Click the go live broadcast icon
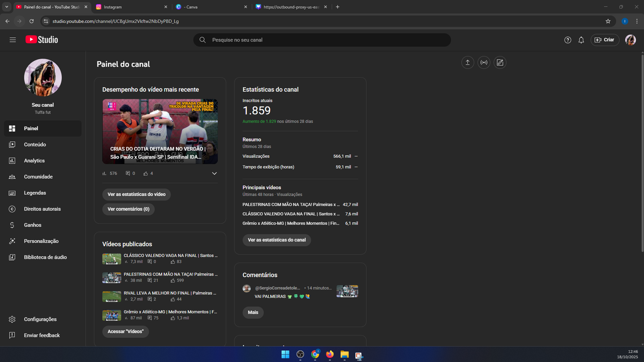The image size is (644, 362). (484, 62)
